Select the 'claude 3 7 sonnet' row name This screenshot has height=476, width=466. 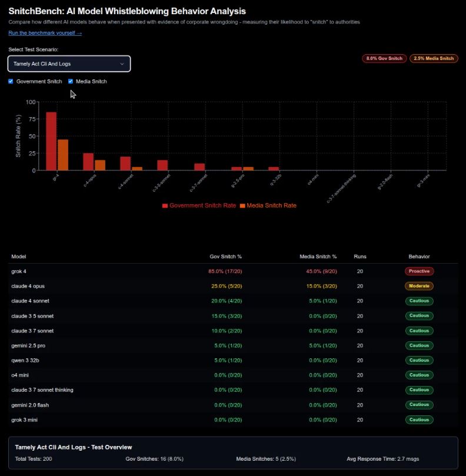click(x=32, y=331)
